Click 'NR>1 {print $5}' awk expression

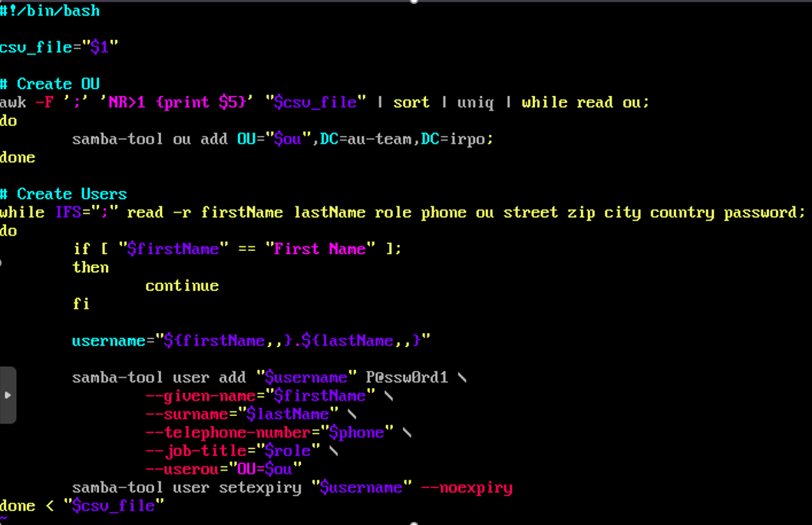(177, 102)
